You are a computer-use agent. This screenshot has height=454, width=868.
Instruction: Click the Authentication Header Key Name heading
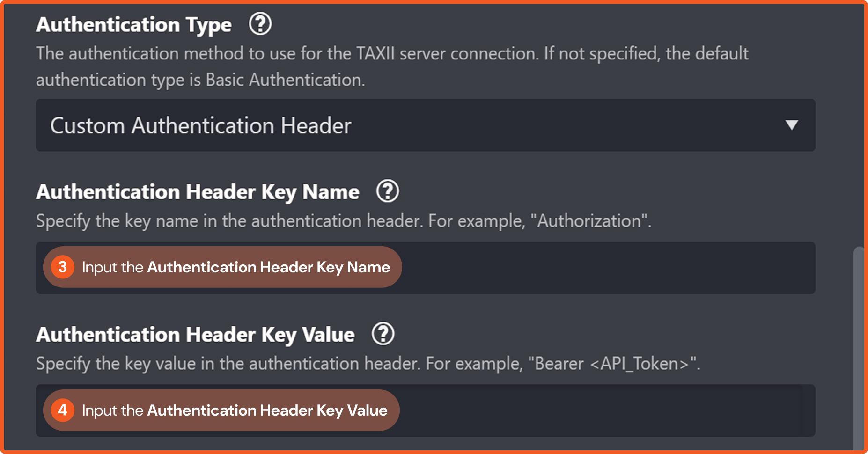(x=198, y=192)
